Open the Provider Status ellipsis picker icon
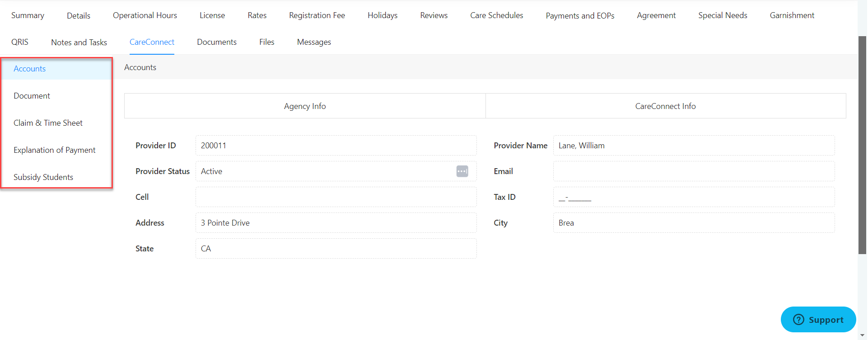This screenshot has width=868, height=340. pyautogui.click(x=462, y=171)
